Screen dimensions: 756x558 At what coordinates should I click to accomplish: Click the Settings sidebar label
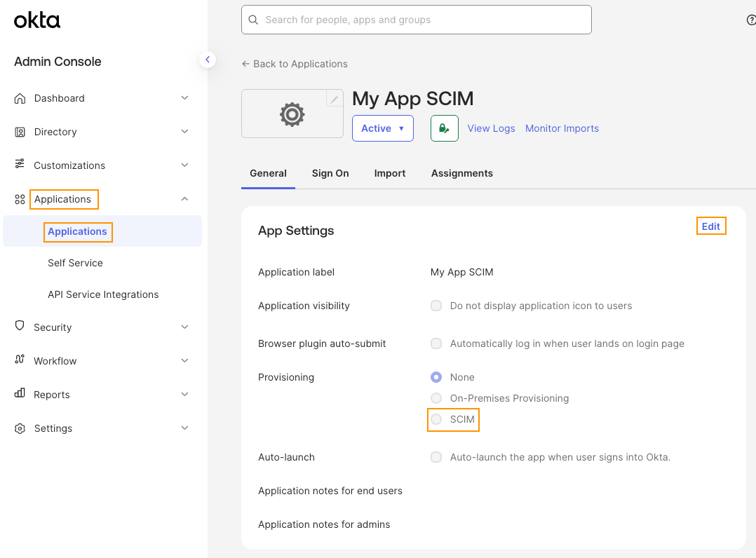click(x=53, y=428)
